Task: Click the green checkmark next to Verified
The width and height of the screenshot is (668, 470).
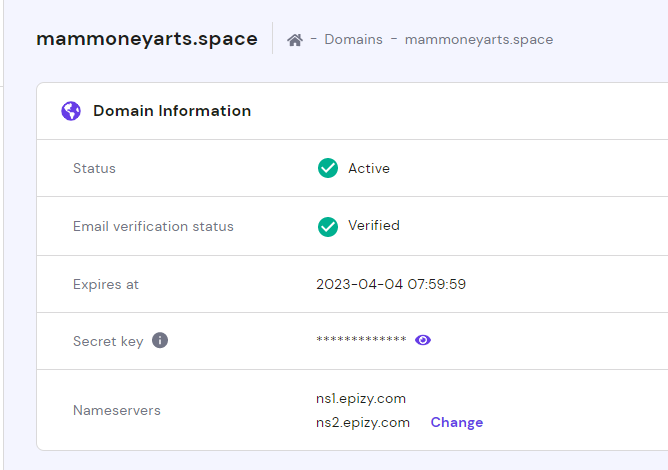Action: 327,226
